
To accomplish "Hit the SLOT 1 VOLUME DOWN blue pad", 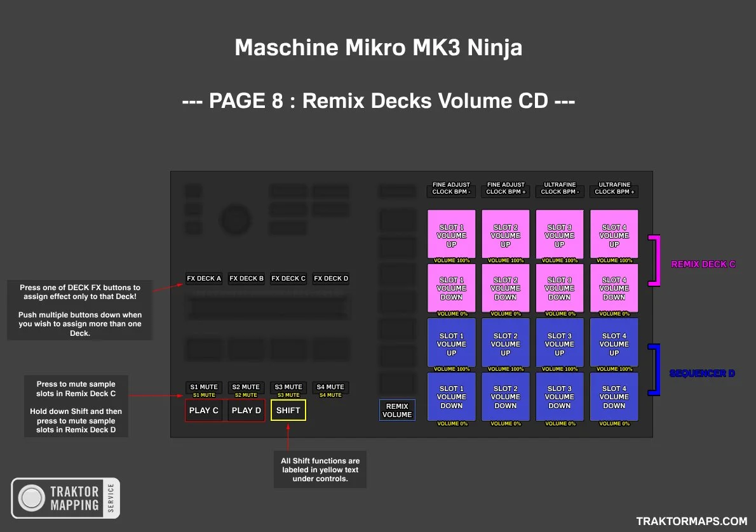I will click(x=451, y=396).
